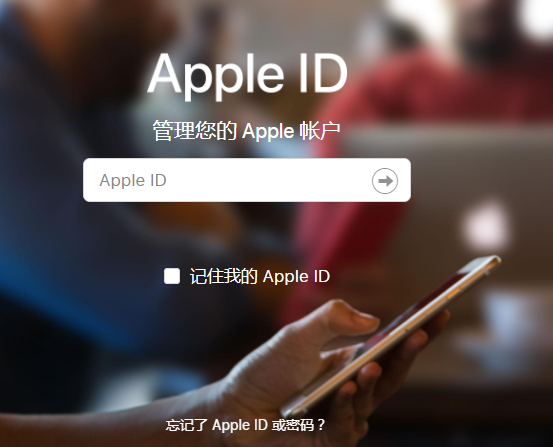Viewport: 553px width, 447px height.
Task: Submit the sign-in form with the arrow button
Action: (x=385, y=181)
